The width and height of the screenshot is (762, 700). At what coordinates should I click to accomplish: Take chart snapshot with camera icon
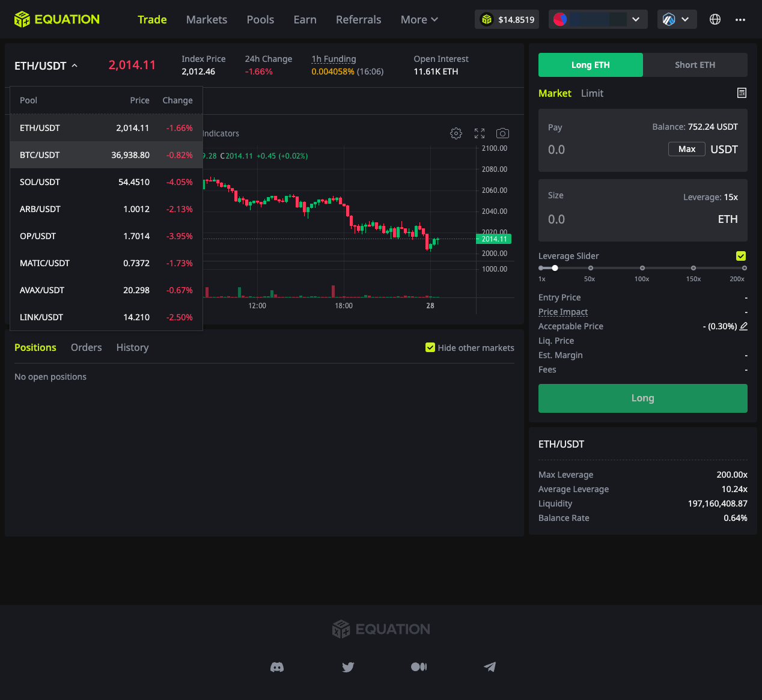click(502, 133)
